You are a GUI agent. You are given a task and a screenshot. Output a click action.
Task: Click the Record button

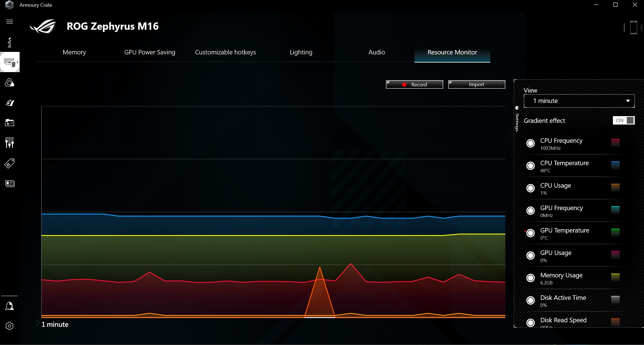pyautogui.click(x=414, y=84)
